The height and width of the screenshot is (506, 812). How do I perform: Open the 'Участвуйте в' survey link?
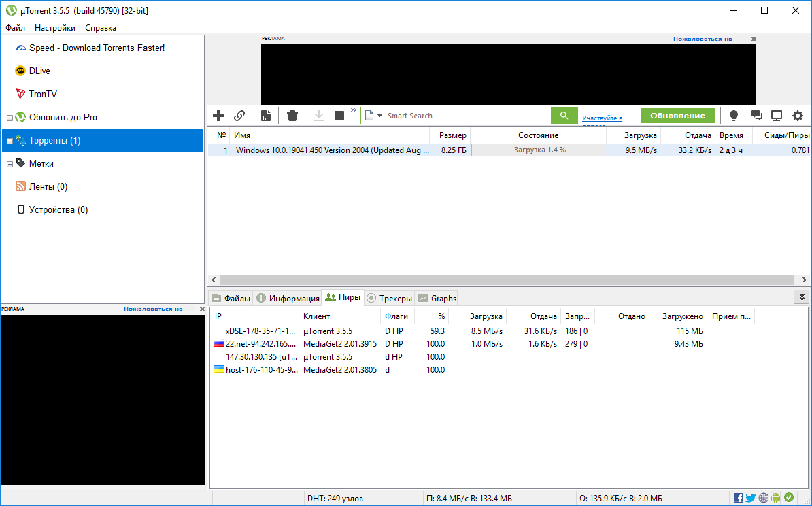[x=602, y=118]
